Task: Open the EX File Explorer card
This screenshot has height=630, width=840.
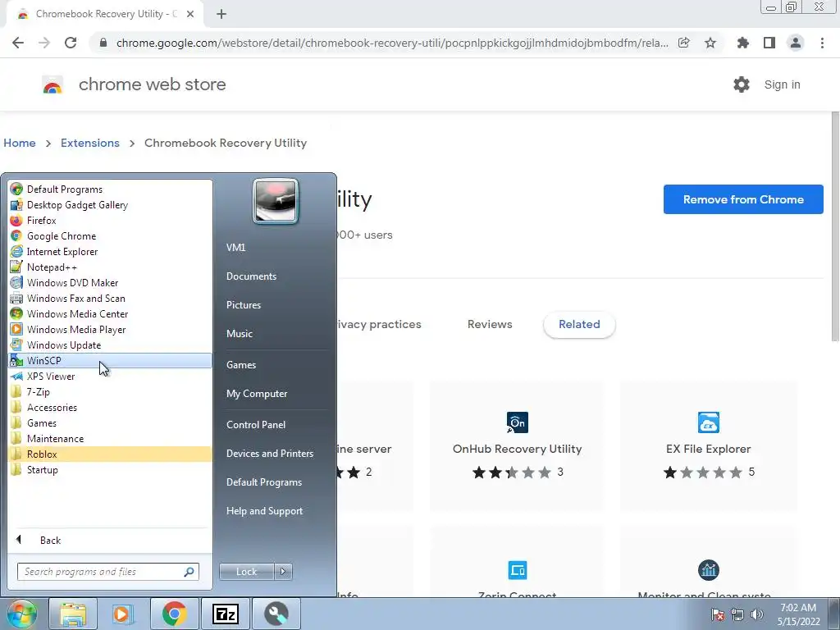Action: click(708, 445)
